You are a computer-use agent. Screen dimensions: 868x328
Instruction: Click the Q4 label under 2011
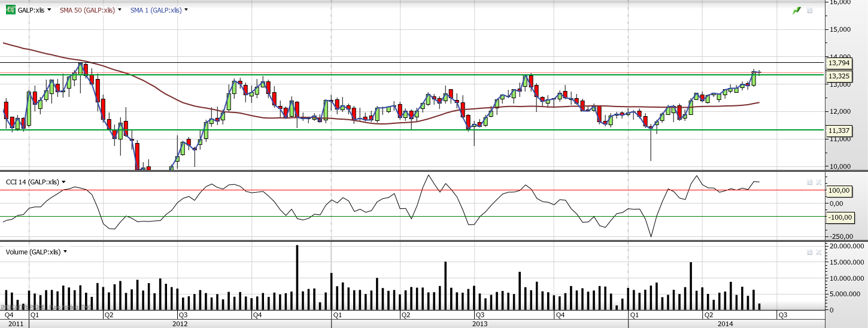click(x=9, y=314)
